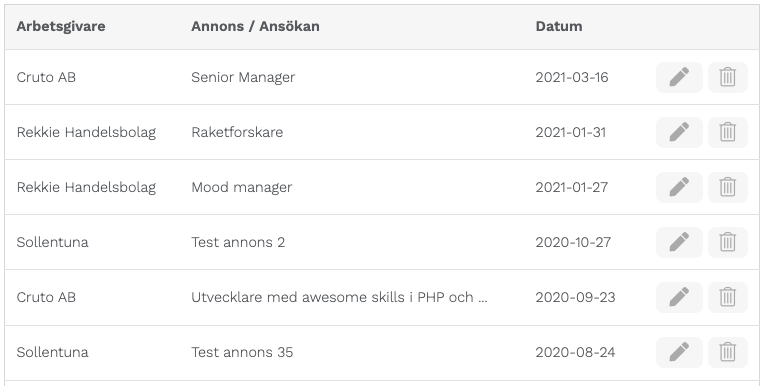Edit the PHP developer ad row

coord(679,297)
